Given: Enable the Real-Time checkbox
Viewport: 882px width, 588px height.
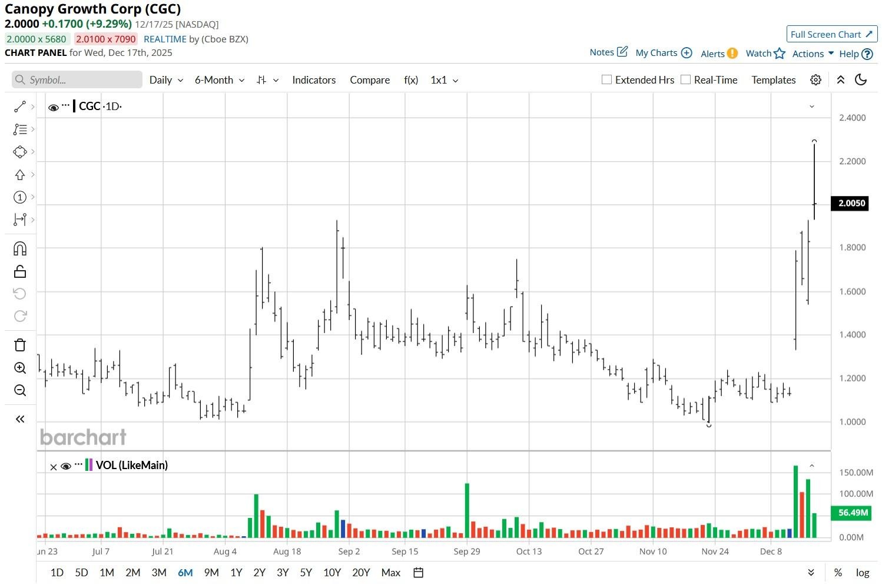Looking at the screenshot, I should (685, 79).
